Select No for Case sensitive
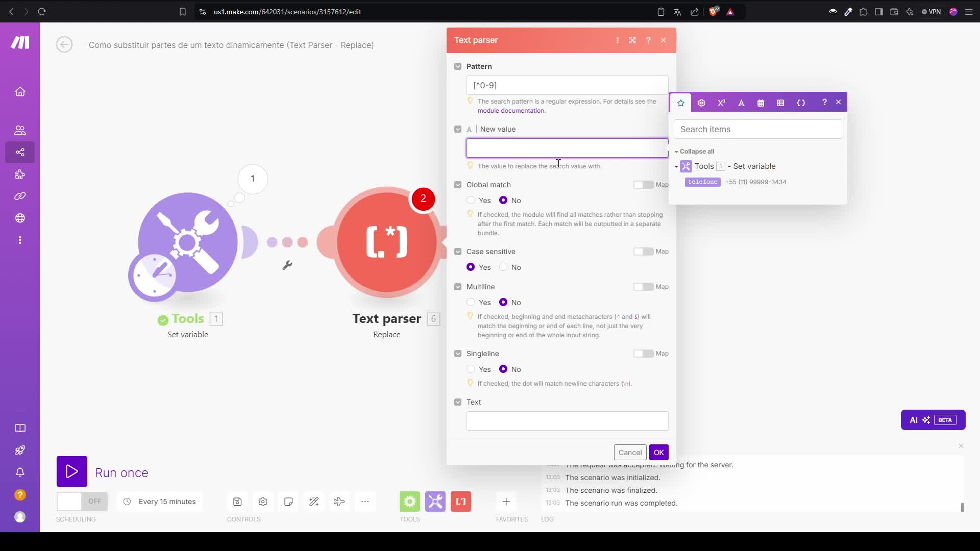This screenshot has width=980, height=551. click(x=503, y=267)
